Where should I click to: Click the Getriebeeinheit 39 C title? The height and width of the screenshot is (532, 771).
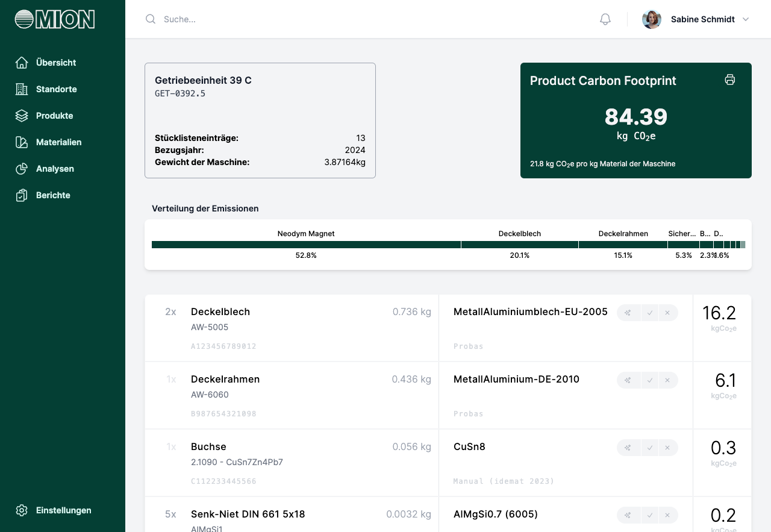click(x=203, y=80)
